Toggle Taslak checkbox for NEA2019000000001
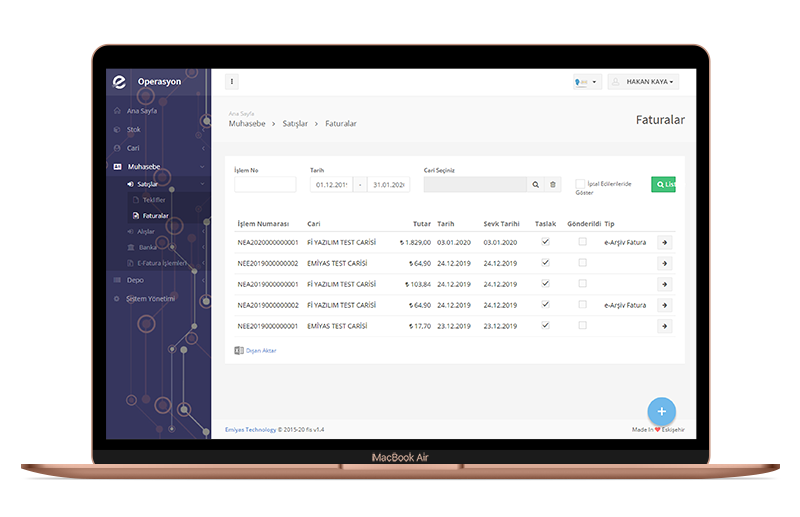800x517 pixels. [545, 284]
